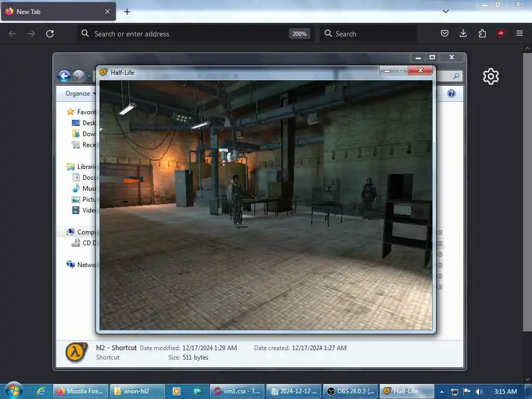
Task: Focus the Firefox Search box
Action: [368, 34]
